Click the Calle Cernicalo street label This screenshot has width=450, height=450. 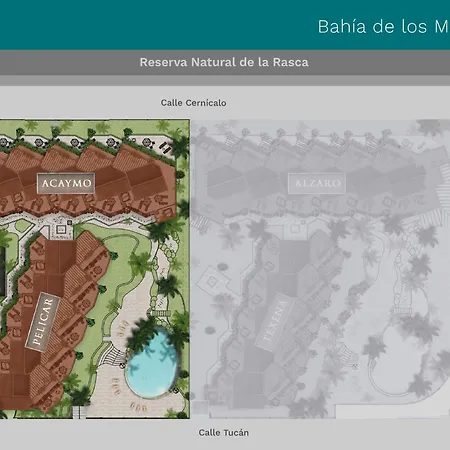point(193,103)
